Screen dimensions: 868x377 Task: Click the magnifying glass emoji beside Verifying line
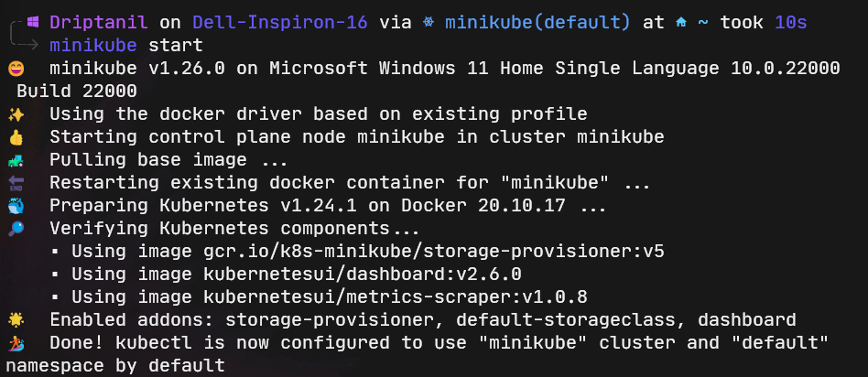(x=16, y=229)
